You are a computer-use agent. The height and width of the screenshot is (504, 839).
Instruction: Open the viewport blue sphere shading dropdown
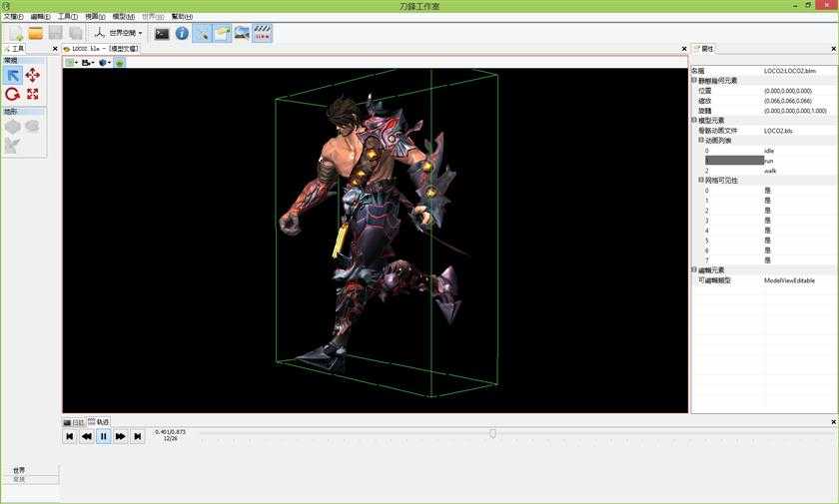(105, 63)
